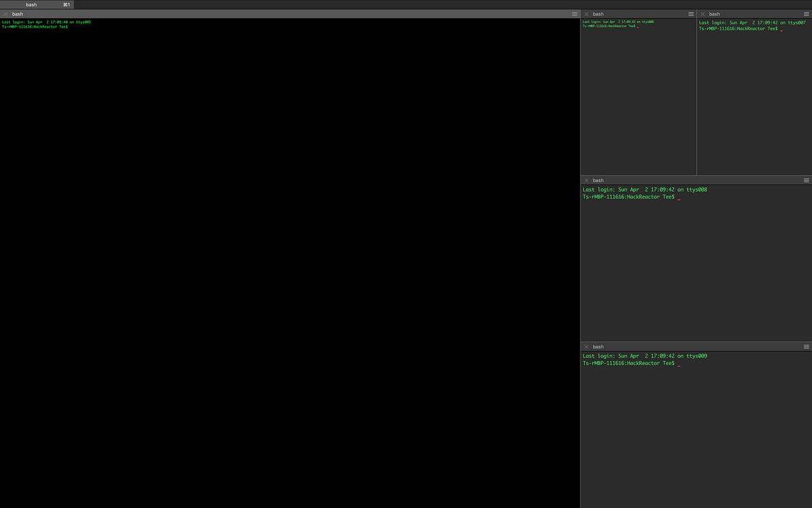Close the ttys006 bash pane

(586, 14)
